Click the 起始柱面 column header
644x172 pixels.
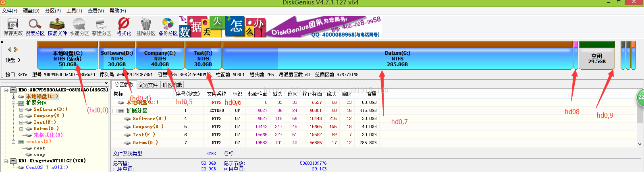tap(258, 94)
